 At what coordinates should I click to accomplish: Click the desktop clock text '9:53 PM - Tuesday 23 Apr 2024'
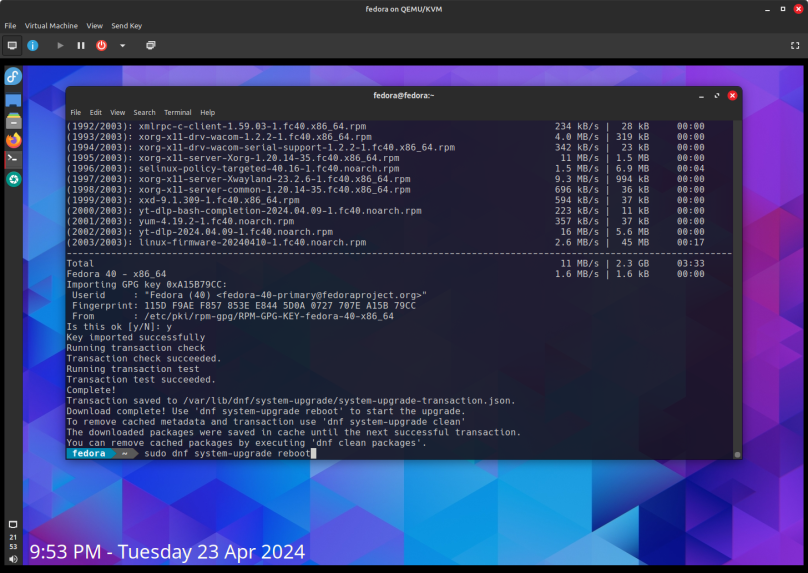click(167, 552)
